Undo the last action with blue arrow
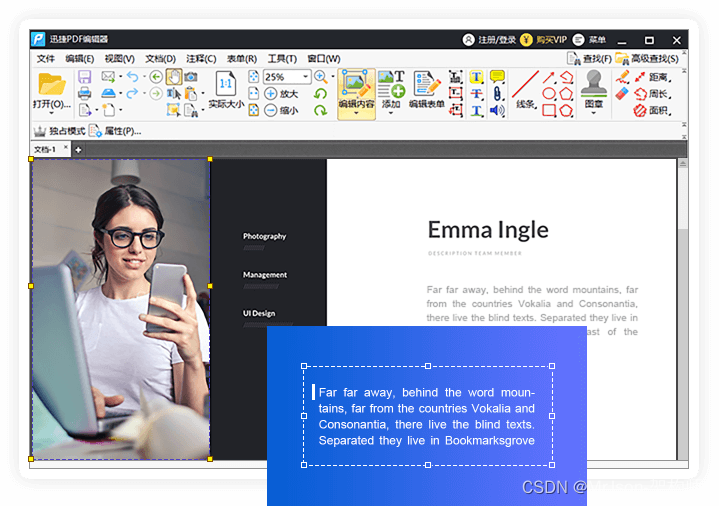 pyautogui.click(x=133, y=76)
